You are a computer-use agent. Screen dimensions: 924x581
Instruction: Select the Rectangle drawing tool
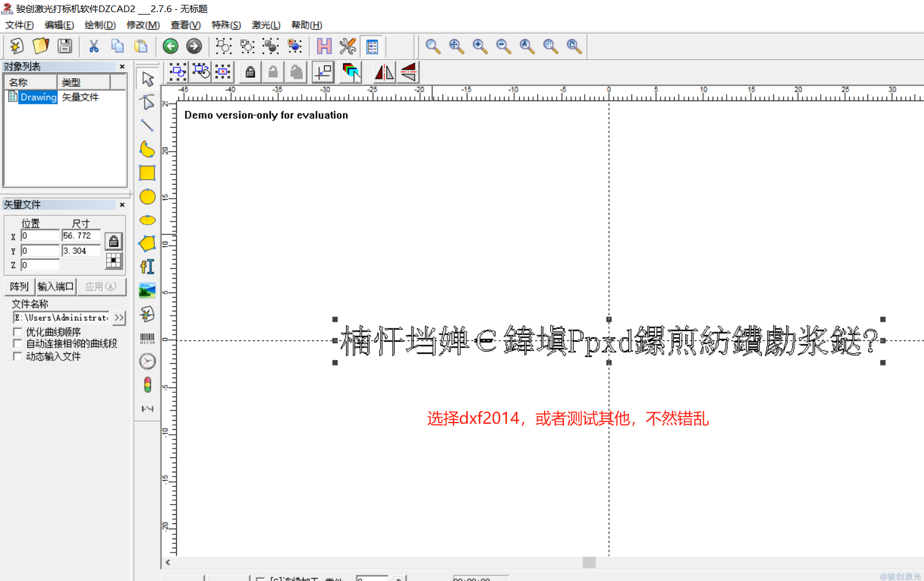point(148,173)
